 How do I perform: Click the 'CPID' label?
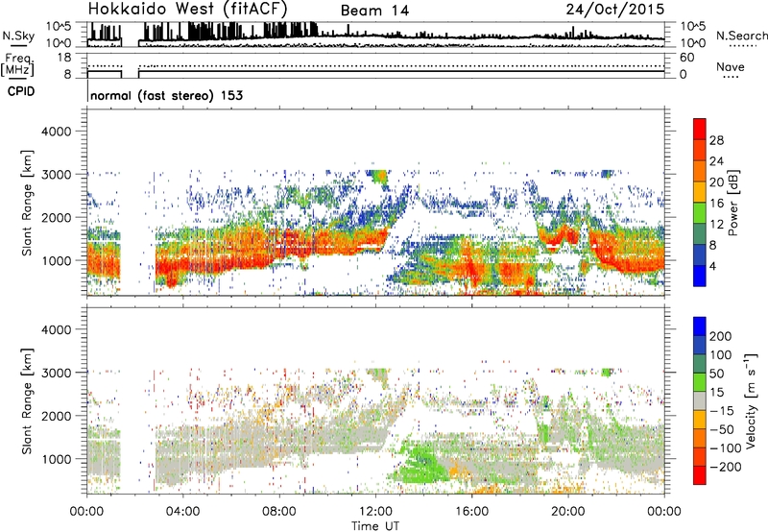[x=21, y=91]
